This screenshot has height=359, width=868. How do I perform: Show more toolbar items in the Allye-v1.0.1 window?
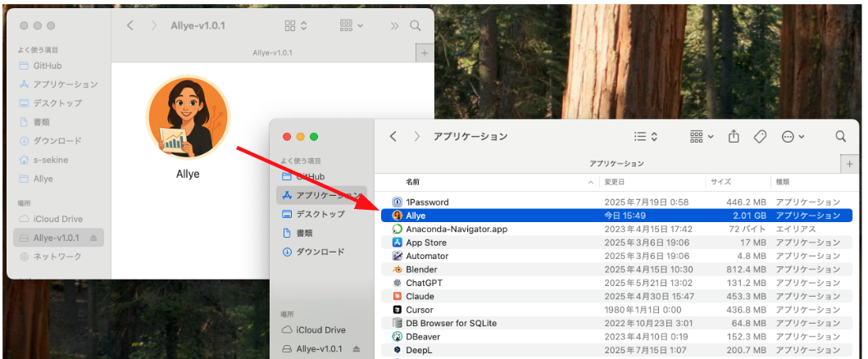coord(394,25)
